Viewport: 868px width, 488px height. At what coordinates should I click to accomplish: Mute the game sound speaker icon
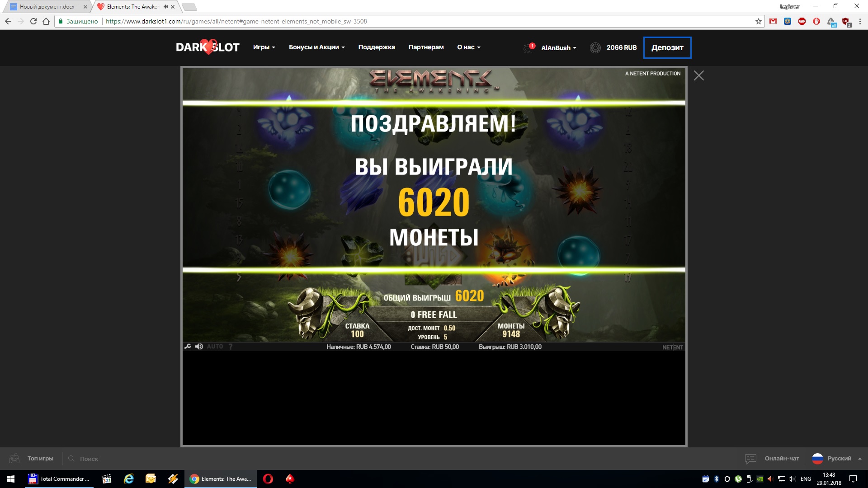[x=199, y=347]
